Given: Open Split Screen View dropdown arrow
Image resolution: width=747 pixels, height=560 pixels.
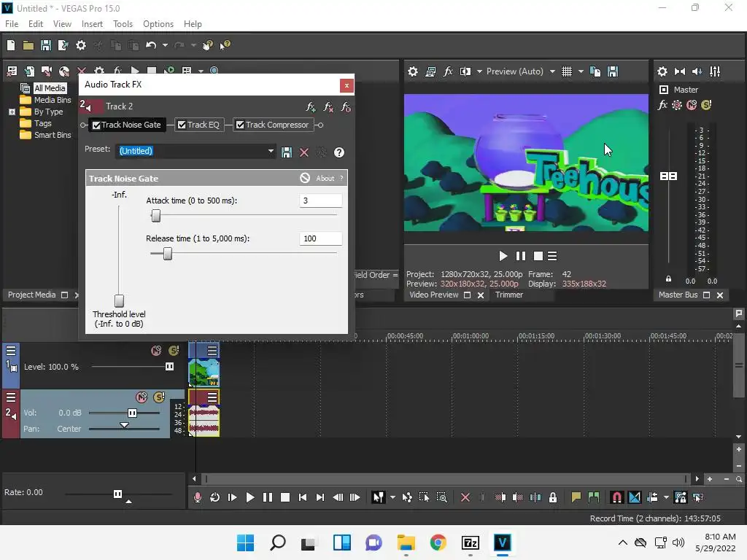Looking at the screenshot, I should (x=479, y=72).
